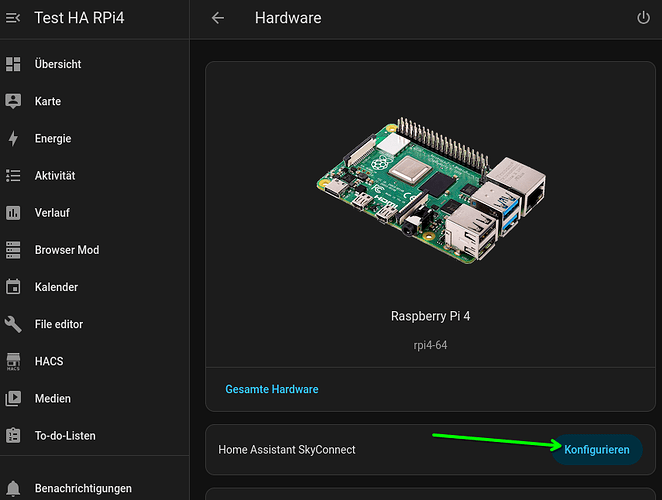
Task: Click the back arrow next to Hardware
Action: click(218, 18)
